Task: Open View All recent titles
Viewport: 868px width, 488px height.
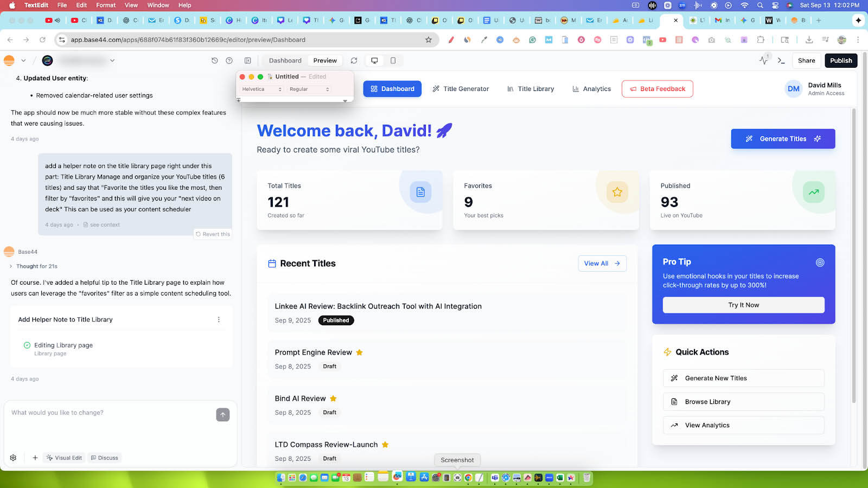Action: click(602, 264)
